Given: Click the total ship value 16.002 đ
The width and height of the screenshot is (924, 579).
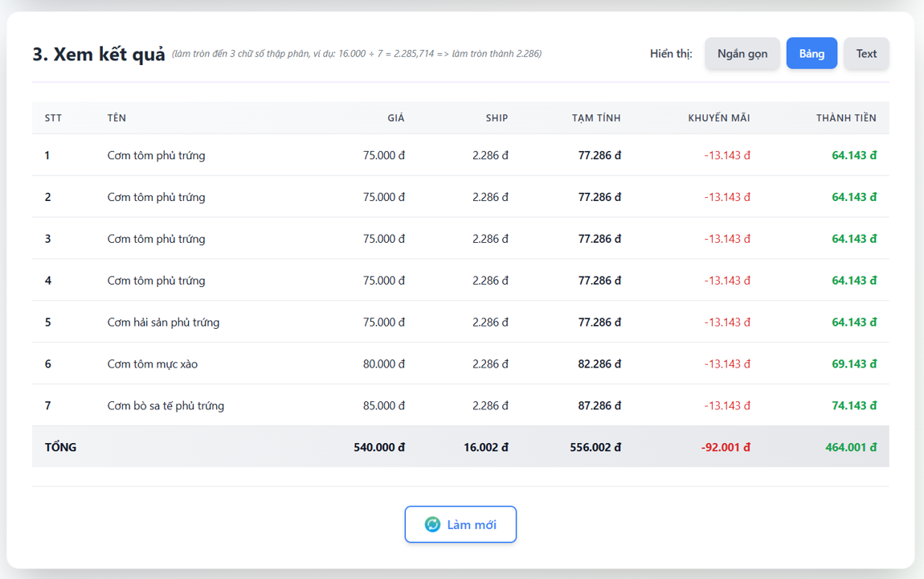Looking at the screenshot, I should point(485,447).
